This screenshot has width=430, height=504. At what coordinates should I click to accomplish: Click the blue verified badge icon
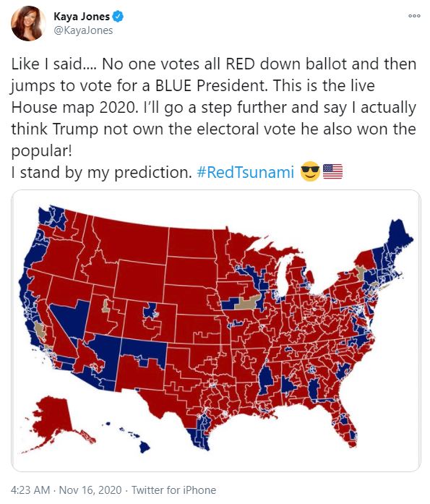[118, 17]
